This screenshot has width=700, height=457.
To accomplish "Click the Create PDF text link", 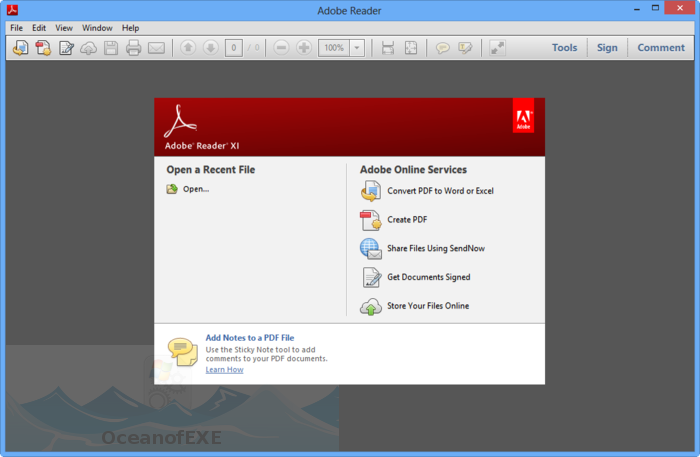I will 407,220.
